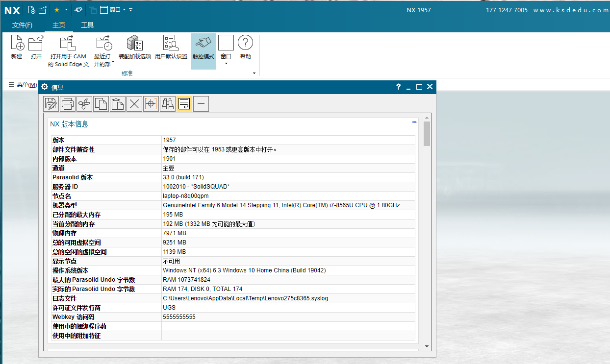
Task: Switch to the 主页 ribbon tab
Action: click(x=58, y=25)
